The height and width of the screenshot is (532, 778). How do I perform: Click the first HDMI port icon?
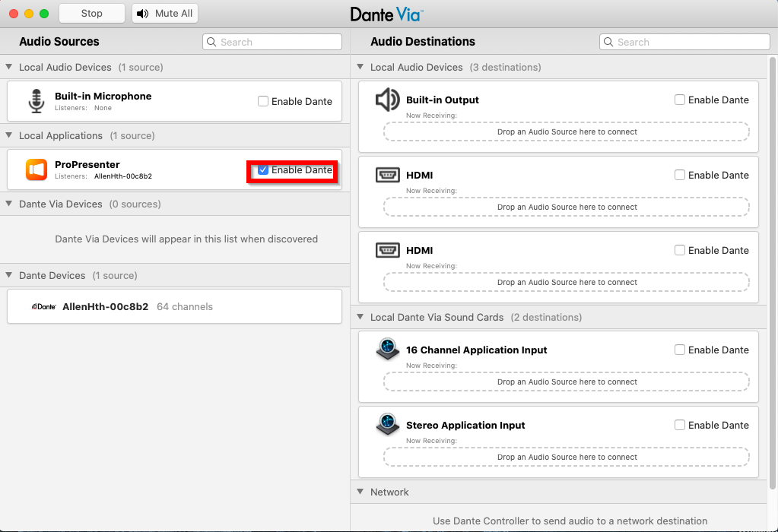tap(388, 175)
